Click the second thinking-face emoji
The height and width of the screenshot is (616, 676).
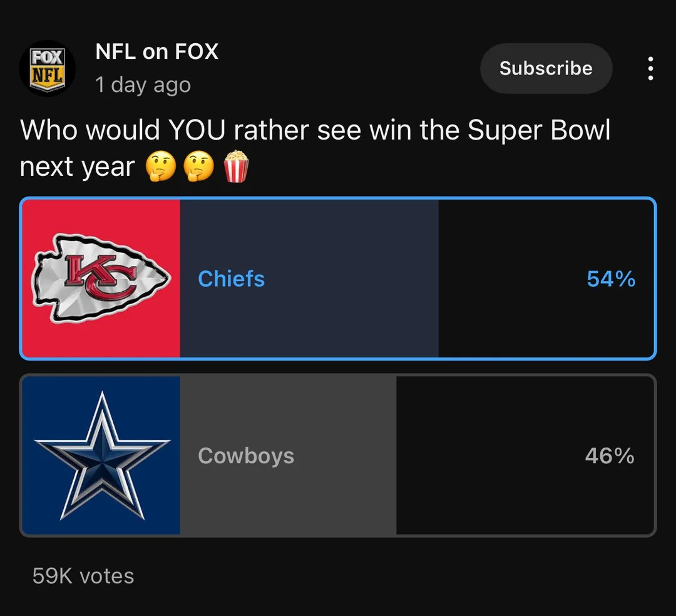click(x=198, y=167)
